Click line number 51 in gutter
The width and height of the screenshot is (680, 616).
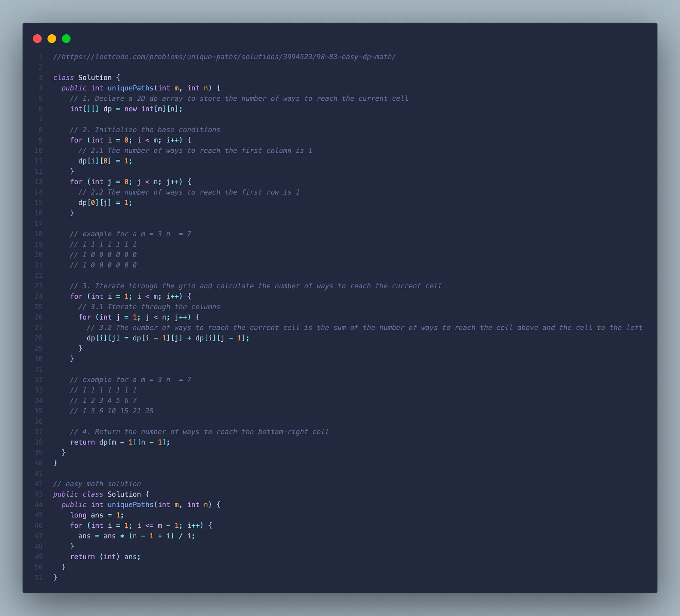coord(39,578)
